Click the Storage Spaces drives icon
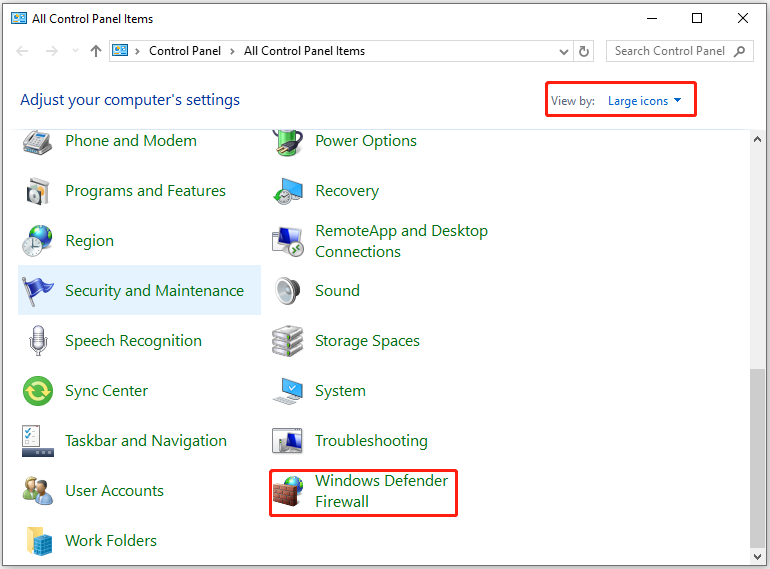Screen dimensions: 770x569 click(x=288, y=341)
